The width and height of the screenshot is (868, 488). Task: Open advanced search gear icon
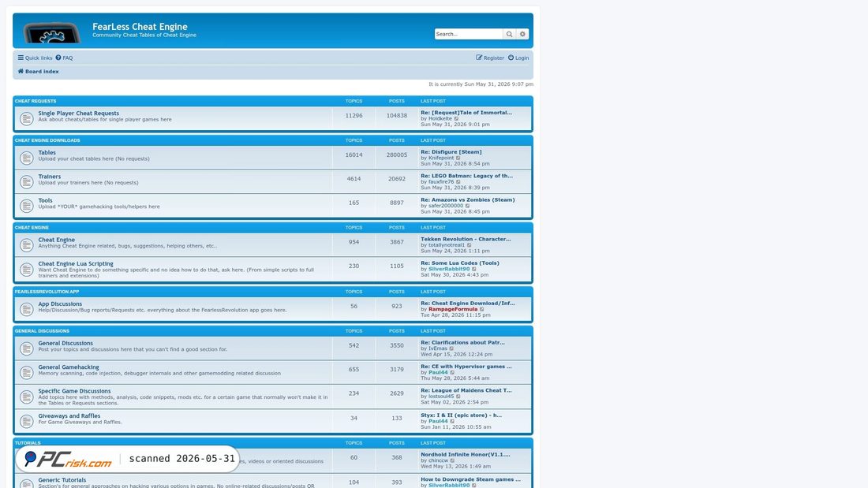(x=522, y=35)
